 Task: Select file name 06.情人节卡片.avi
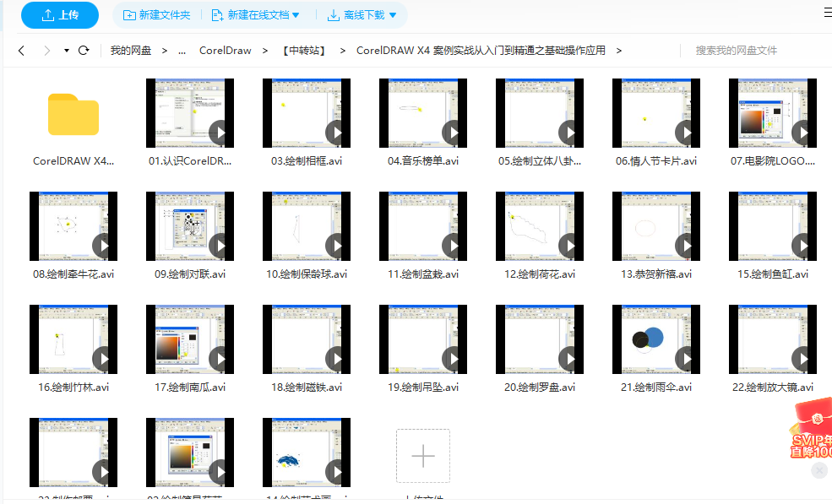(x=656, y=161)
